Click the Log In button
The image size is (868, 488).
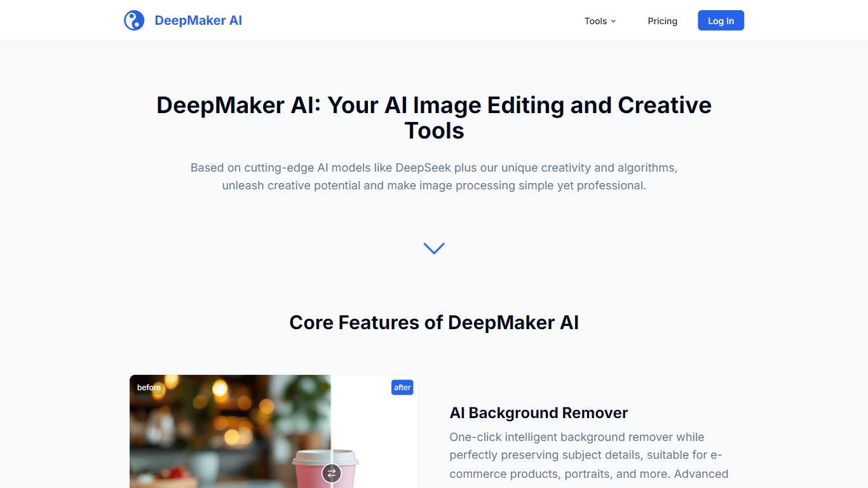click(721, 20)
